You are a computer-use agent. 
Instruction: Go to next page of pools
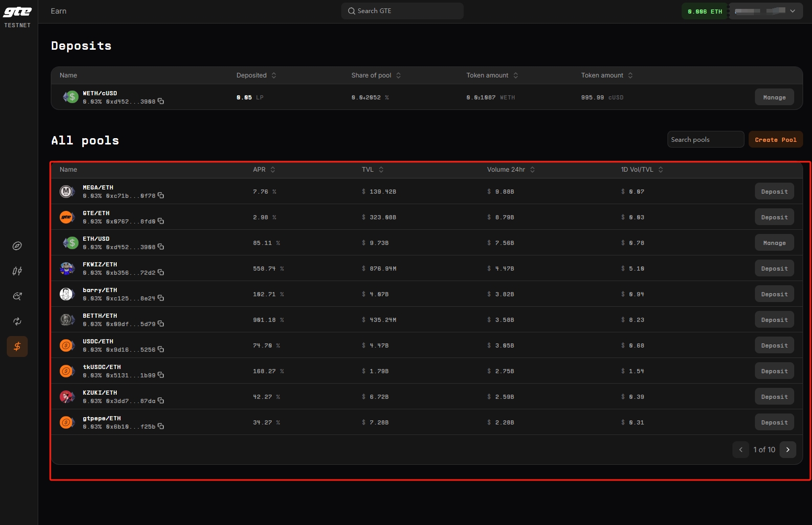click(787, 450)
